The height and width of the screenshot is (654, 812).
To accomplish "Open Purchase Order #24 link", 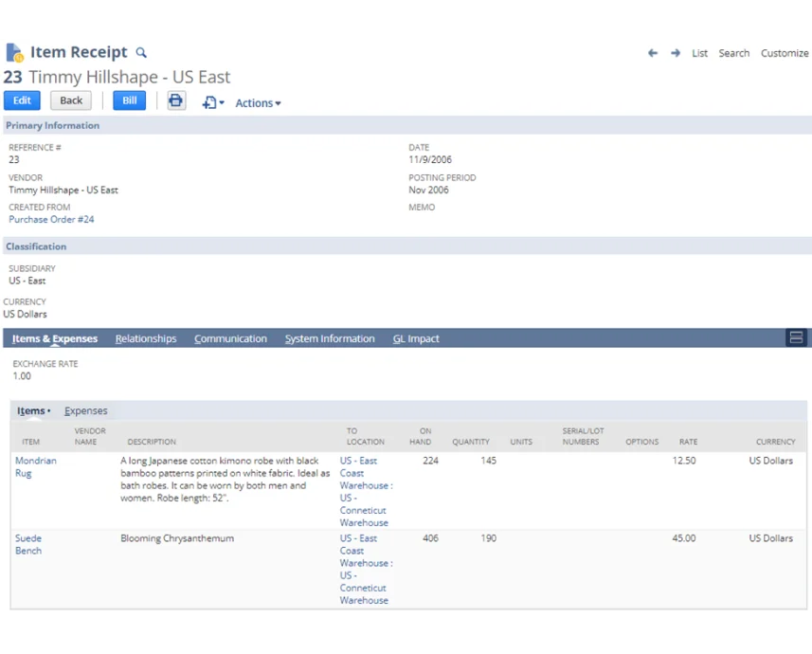I will click(x=51, y=219).
